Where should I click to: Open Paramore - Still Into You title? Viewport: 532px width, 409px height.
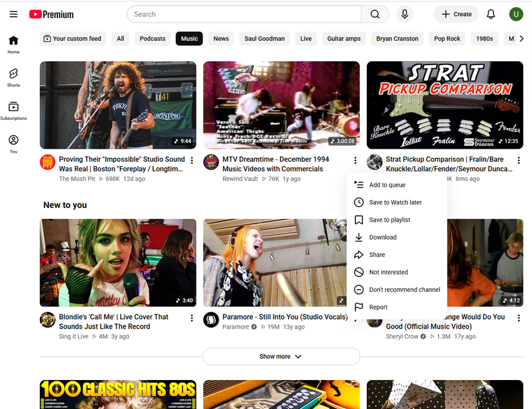tap(284, 317)
